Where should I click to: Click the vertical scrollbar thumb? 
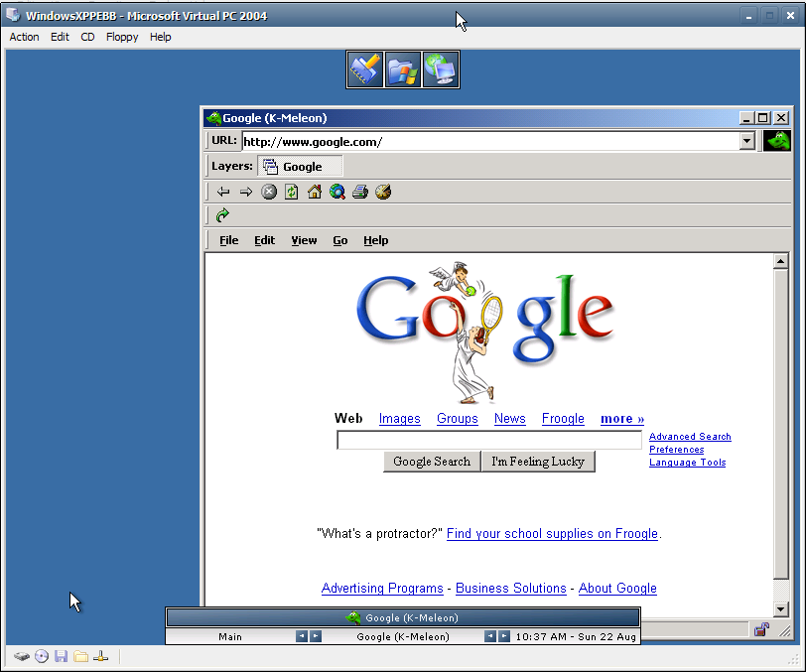[781, 424]
